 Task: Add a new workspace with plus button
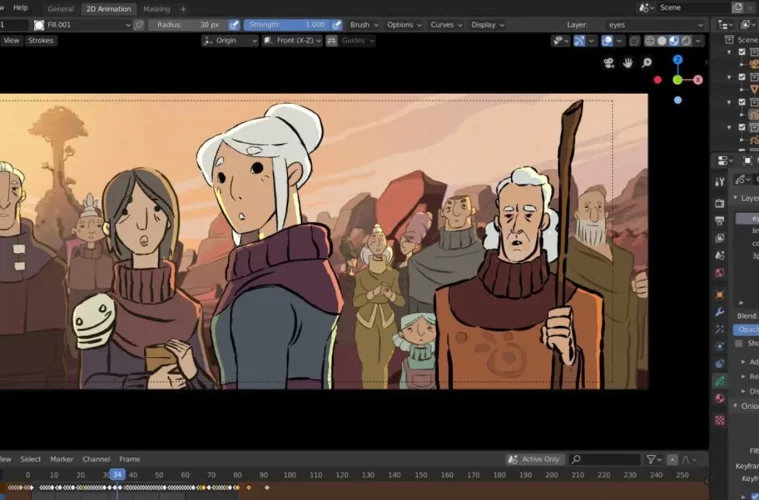pyautogui.click(x=183, y=9)
